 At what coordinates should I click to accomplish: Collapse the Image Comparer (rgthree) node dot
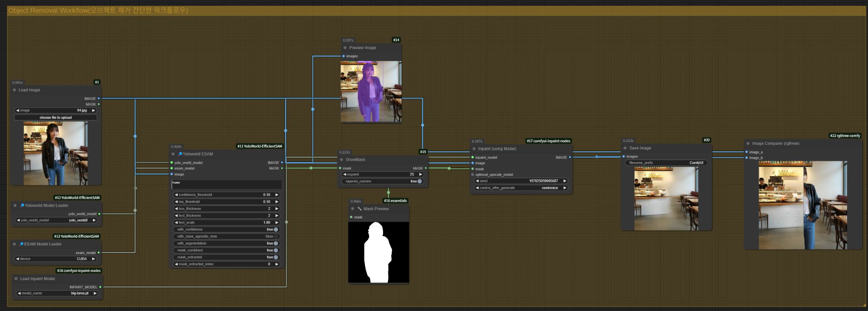[748, 144]
